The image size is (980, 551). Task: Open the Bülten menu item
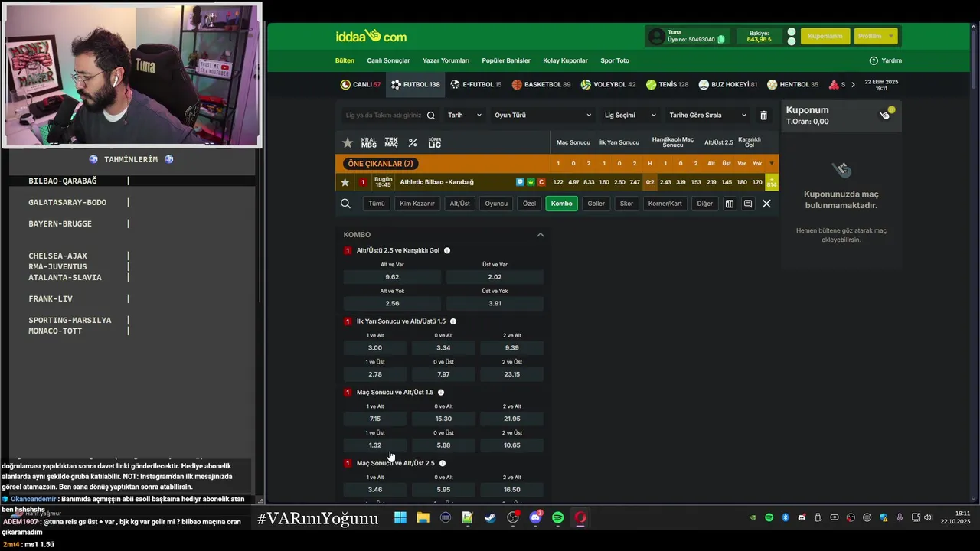point(345,60)
